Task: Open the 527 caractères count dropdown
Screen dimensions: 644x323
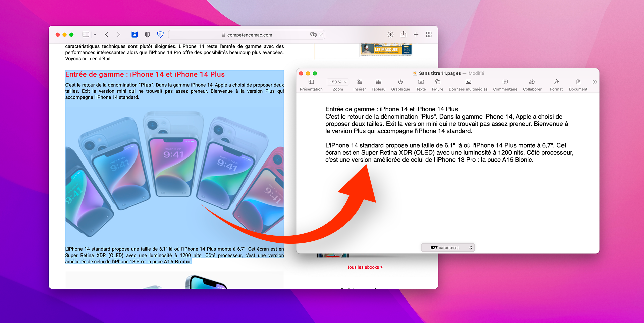Action: click(x=448, y=248)
